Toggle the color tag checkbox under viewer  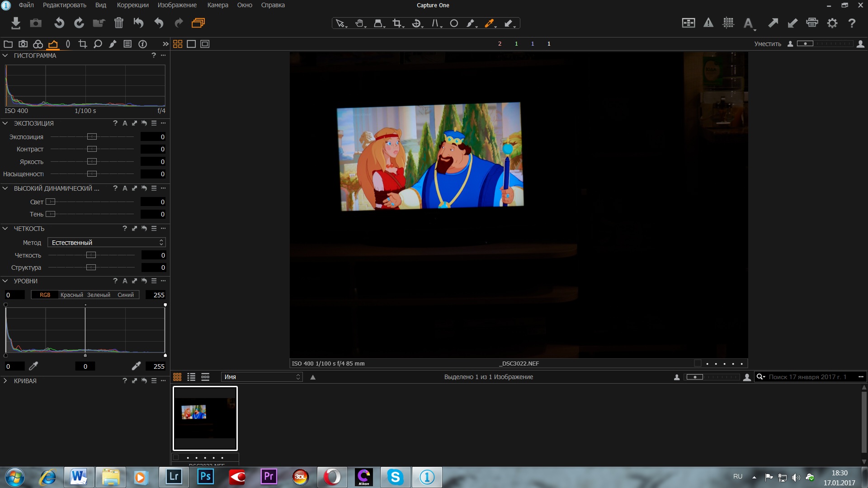698,363
